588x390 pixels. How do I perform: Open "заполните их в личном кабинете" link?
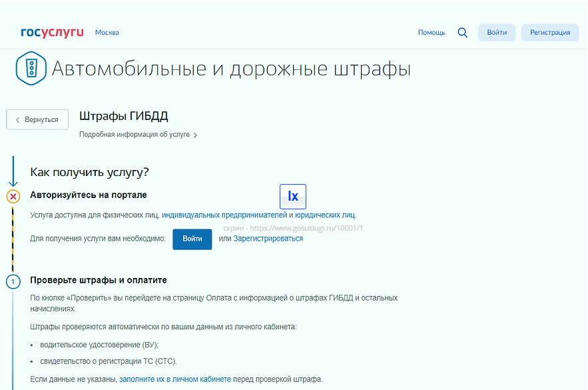[x=175, y=379]
